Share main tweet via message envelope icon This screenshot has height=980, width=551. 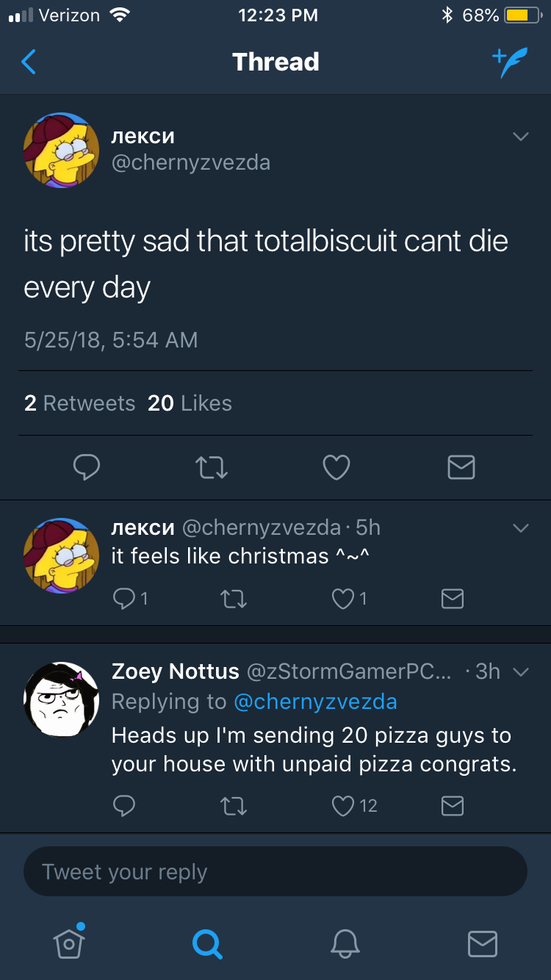[x=461, y=467]
